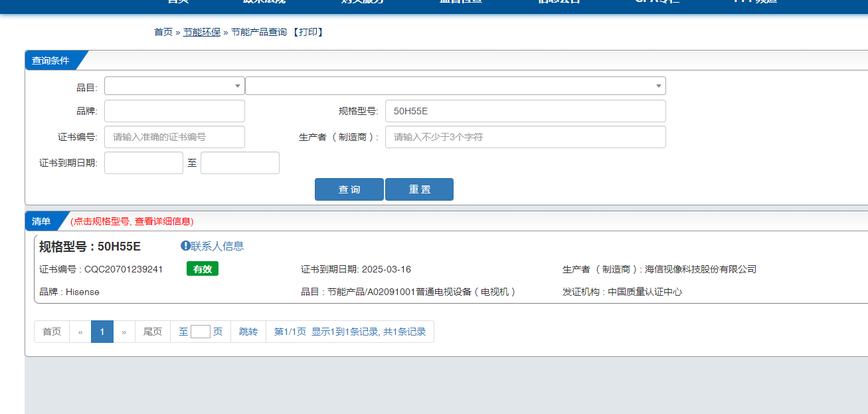This screenshot has height=414, width=868.
Task: Expand the second wide 品目 dropdown
Action: [456, 86]
